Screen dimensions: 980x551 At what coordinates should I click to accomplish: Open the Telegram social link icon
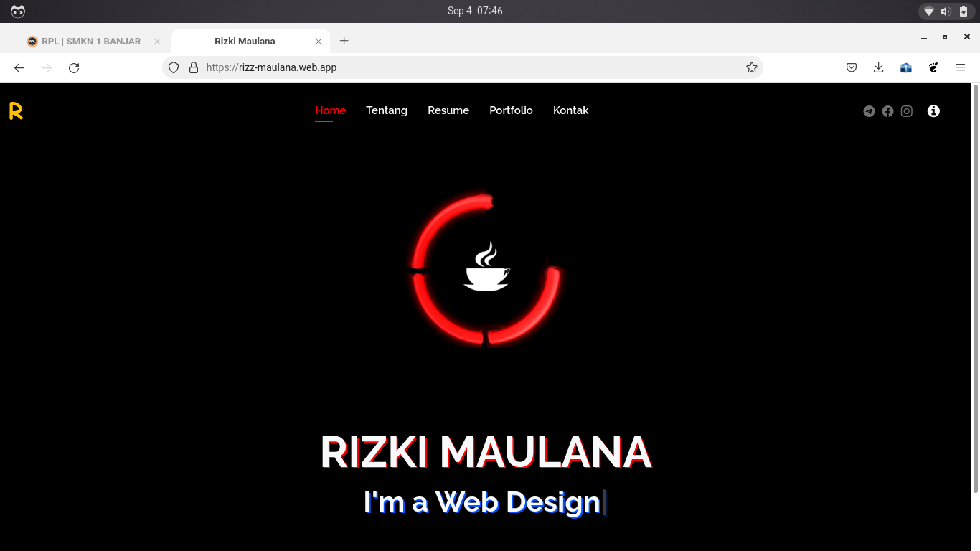[x=869, y=111]
